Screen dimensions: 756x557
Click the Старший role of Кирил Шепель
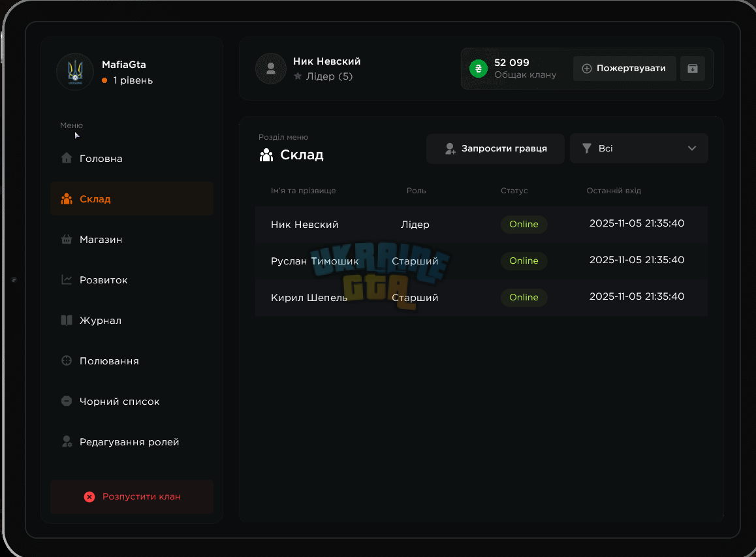pos(415,298)
